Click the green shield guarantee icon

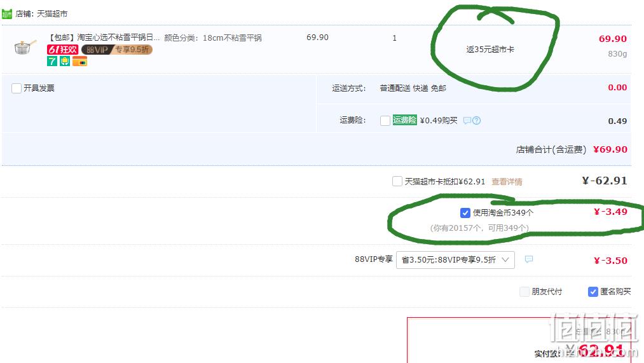point(65,61)
